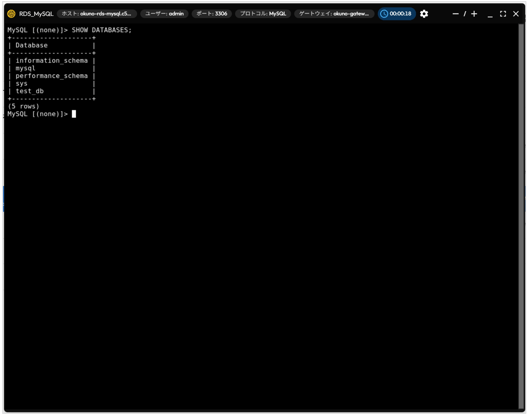Click the RDS_MySQL session logo icon
528x415 pixels.
(x=11, y=14)
